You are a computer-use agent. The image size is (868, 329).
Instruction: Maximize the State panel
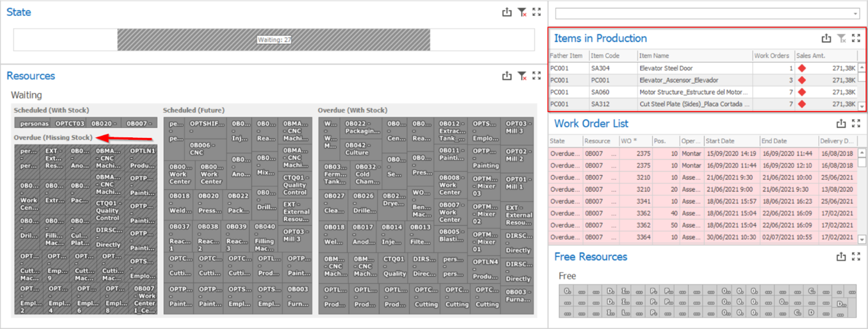(x=536, y=12)
